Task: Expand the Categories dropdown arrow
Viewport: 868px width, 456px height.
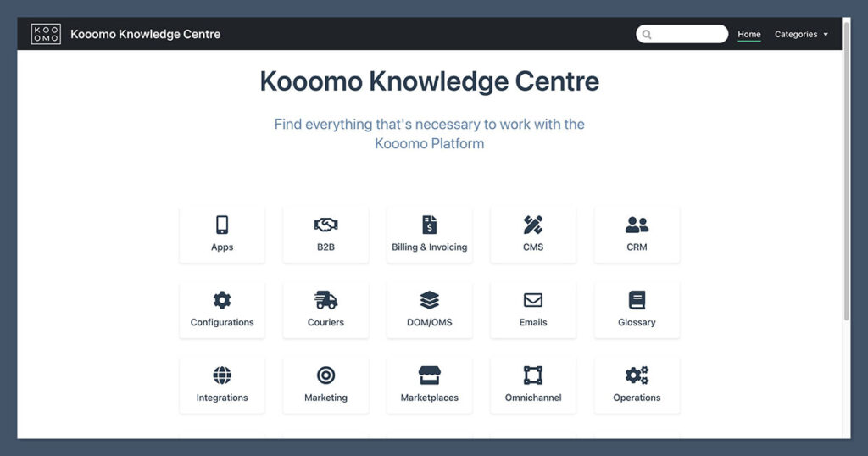Action: pyautogui.click(x=826, y=34)
